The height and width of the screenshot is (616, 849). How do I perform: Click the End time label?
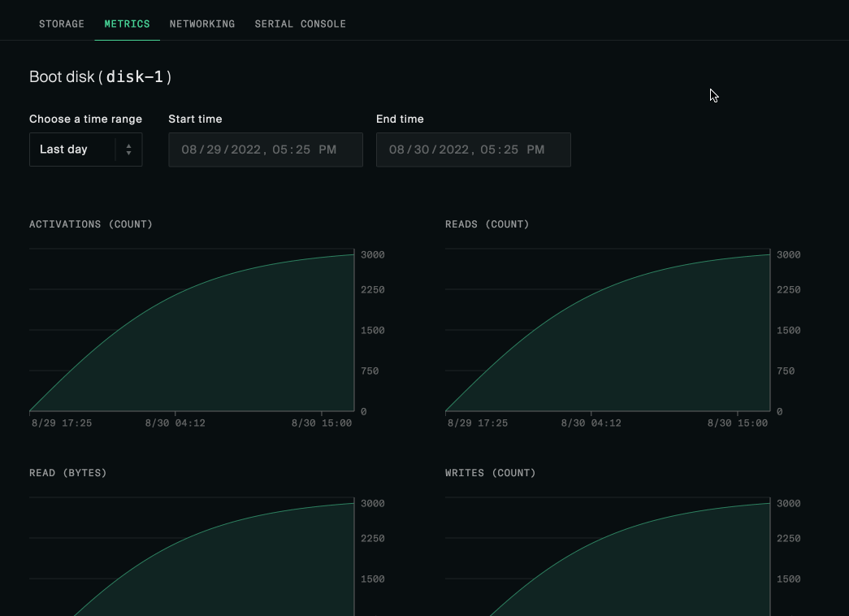pos(400,119)
